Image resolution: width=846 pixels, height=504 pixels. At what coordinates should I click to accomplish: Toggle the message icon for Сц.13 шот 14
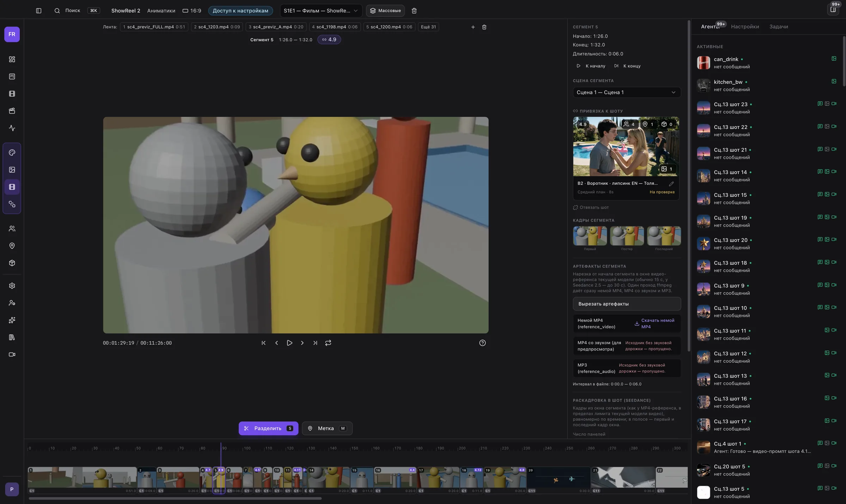[x=820, y=172]
